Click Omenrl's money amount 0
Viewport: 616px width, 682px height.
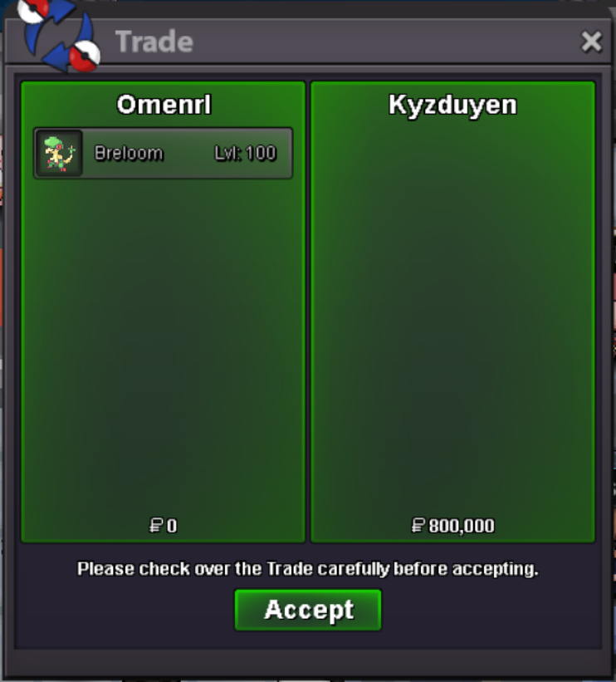point(172,526)
